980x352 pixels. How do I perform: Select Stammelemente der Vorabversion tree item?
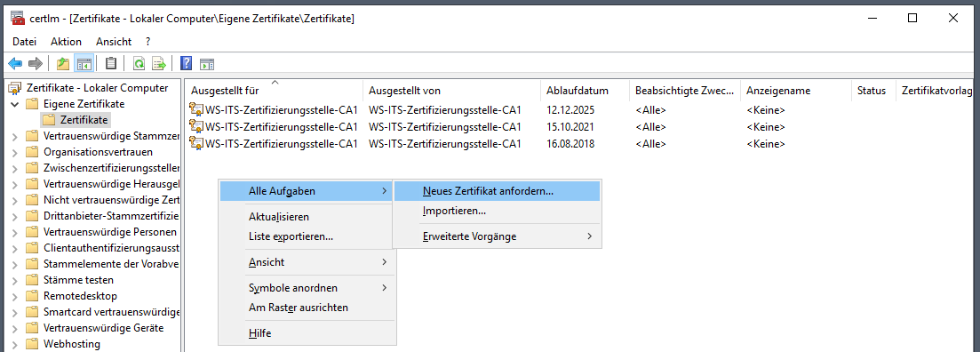[112, 264]
